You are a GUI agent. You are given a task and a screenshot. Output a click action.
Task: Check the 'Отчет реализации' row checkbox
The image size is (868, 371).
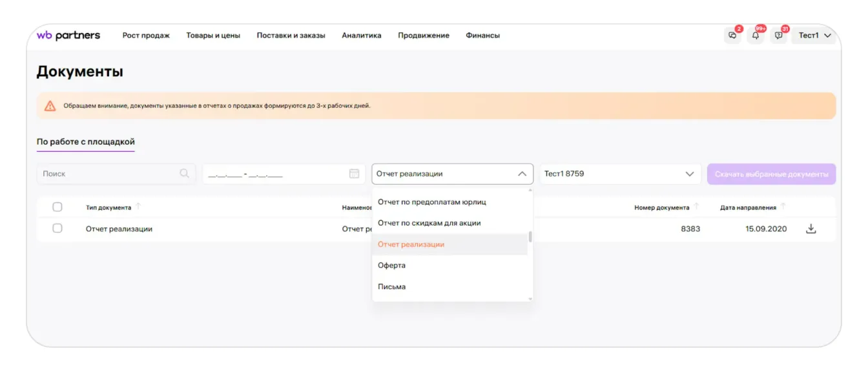[x=57, y=229]
